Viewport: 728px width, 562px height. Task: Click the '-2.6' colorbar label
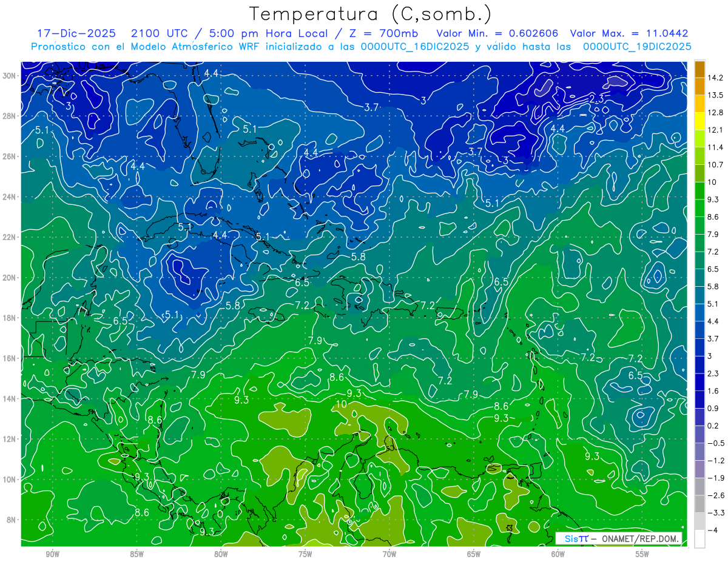pos(716,495)
